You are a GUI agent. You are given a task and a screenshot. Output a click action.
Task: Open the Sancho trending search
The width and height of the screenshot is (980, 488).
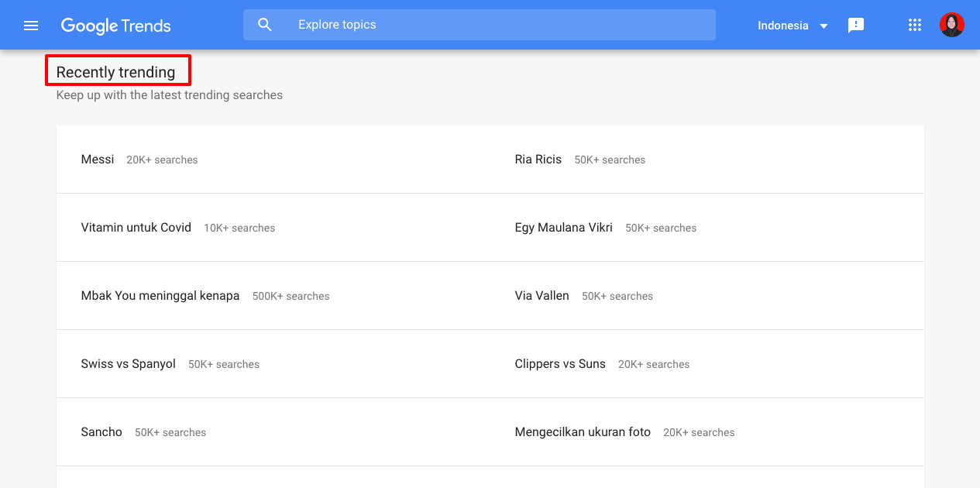pos(101,432)
